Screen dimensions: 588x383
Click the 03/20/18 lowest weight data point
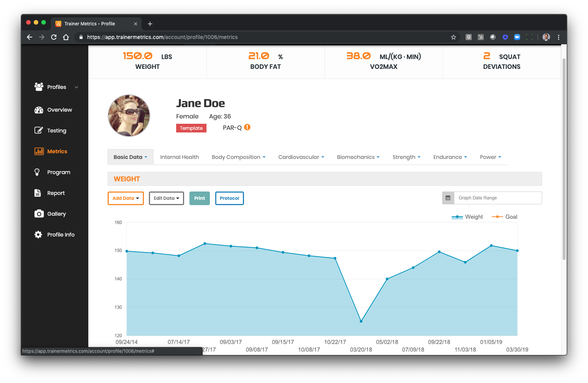(x=361, y=321)
